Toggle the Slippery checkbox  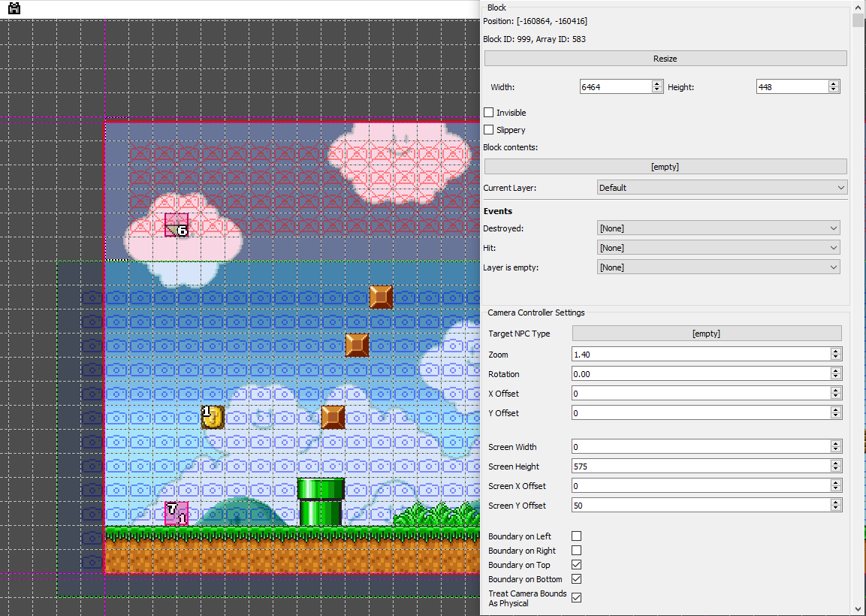coord(489,130)
